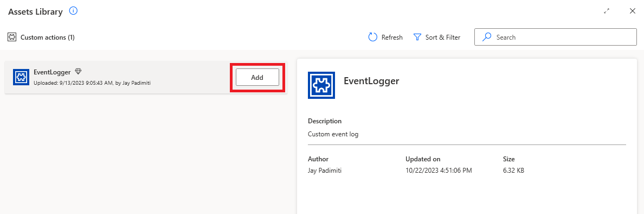This screenshot has height=214, width=644.
Task: Click the Custom event log description text
Action: [x=333, y=134]
